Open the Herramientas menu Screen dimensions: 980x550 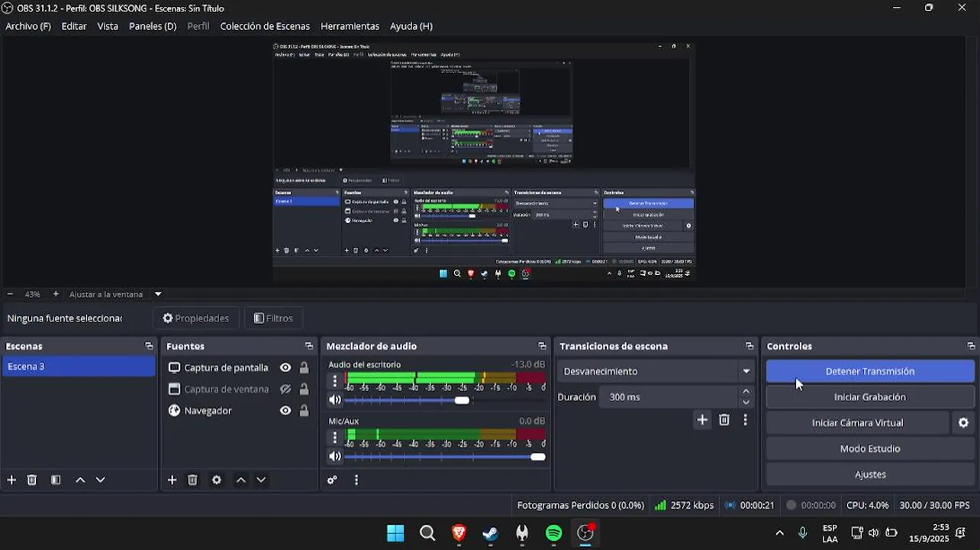coord(350,26)
